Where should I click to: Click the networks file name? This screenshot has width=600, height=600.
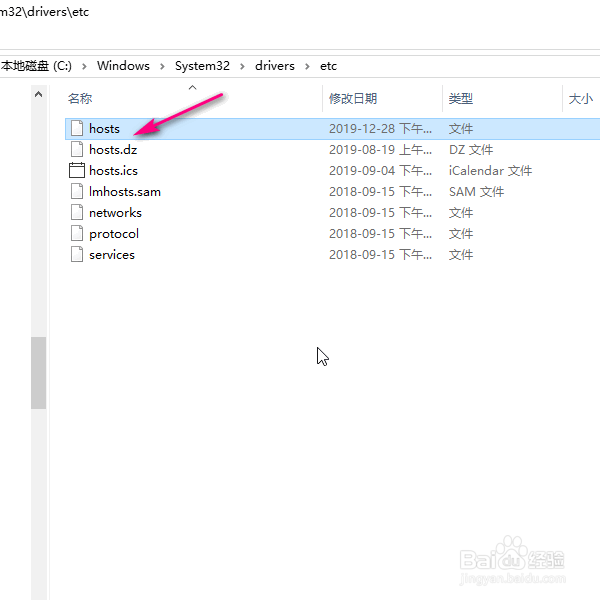(x=115, y=213)
